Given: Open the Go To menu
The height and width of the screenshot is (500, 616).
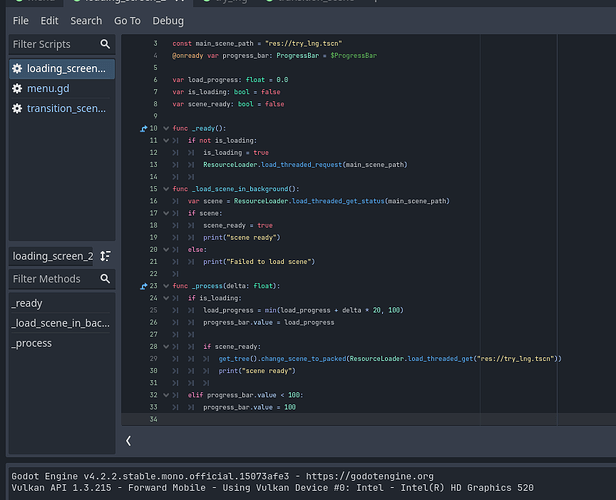Looking at the screenshot, I should coord(127,20).
